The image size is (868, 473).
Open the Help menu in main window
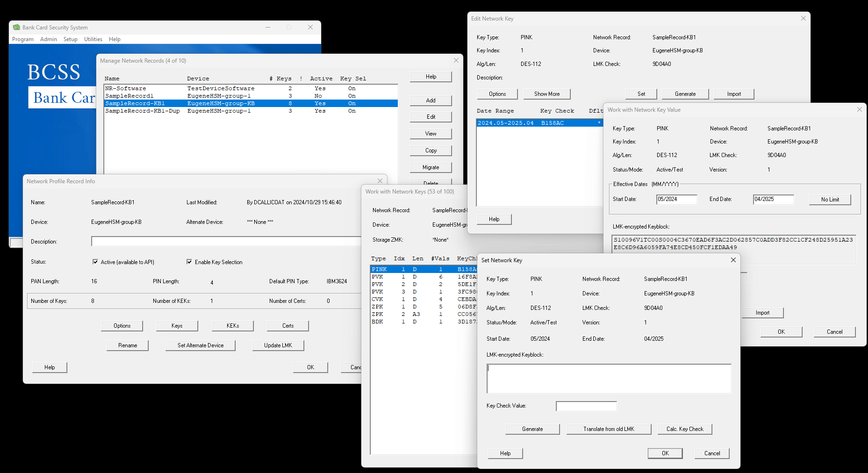click(115, 39)
